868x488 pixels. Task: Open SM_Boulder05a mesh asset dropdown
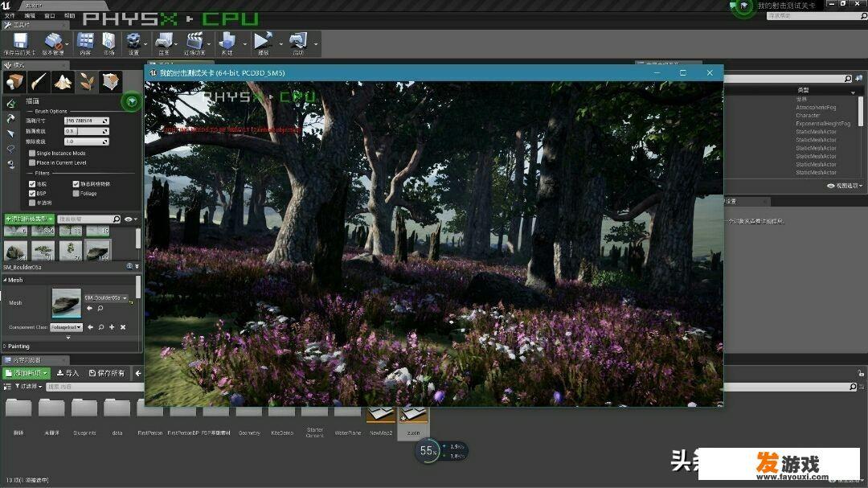(106, 298)
